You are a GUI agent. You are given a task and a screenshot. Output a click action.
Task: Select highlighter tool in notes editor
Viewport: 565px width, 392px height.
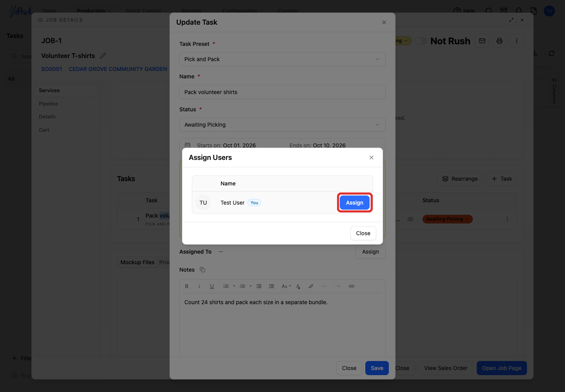point(311,286)
